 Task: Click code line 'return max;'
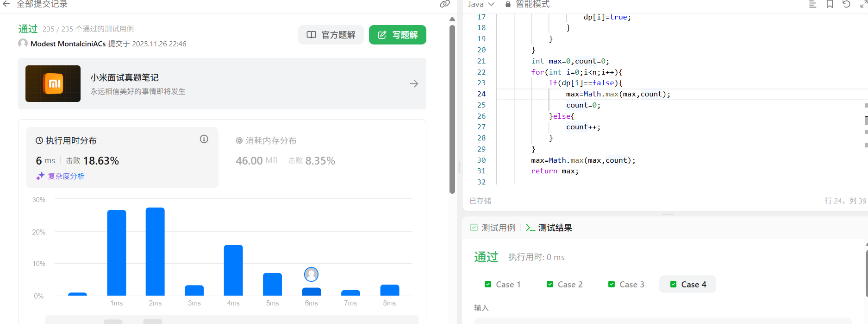tap(555, 171)
